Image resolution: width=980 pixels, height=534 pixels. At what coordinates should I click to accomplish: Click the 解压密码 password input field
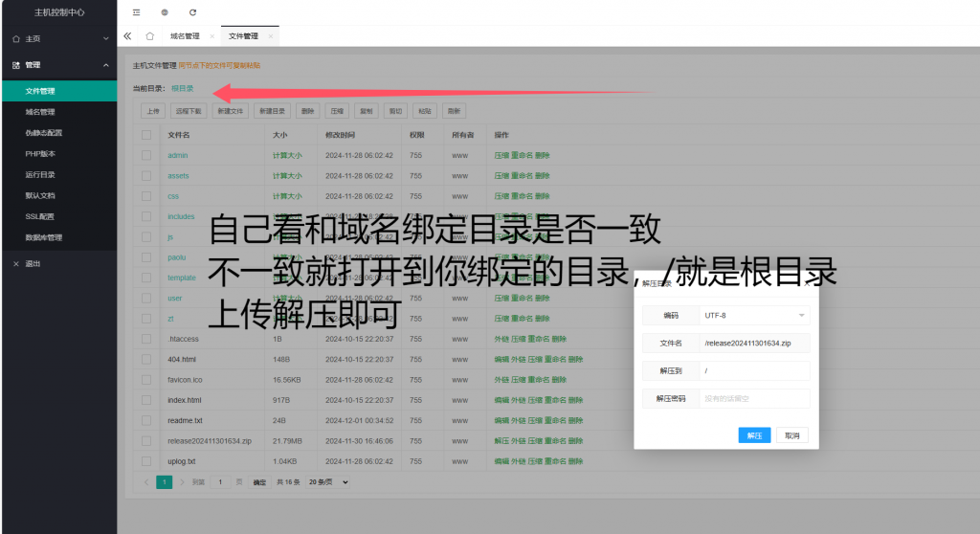click(x=754, y=398)
